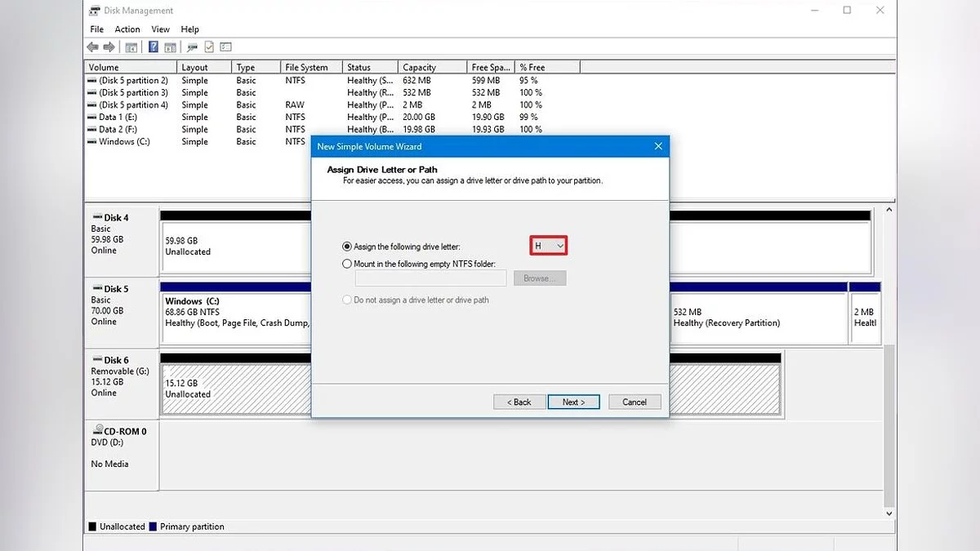
Task: Cancel the New Simple Volume Wizard
Action: [635, 402]
